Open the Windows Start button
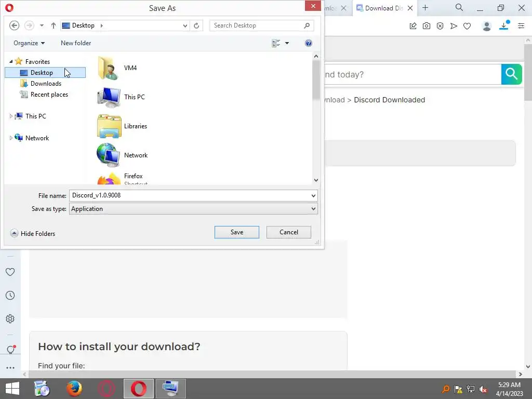532x399 pixels. click(12, 389)
